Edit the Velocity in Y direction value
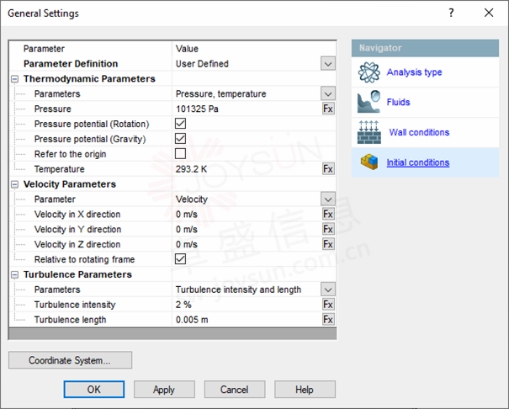 coord(247,229)
